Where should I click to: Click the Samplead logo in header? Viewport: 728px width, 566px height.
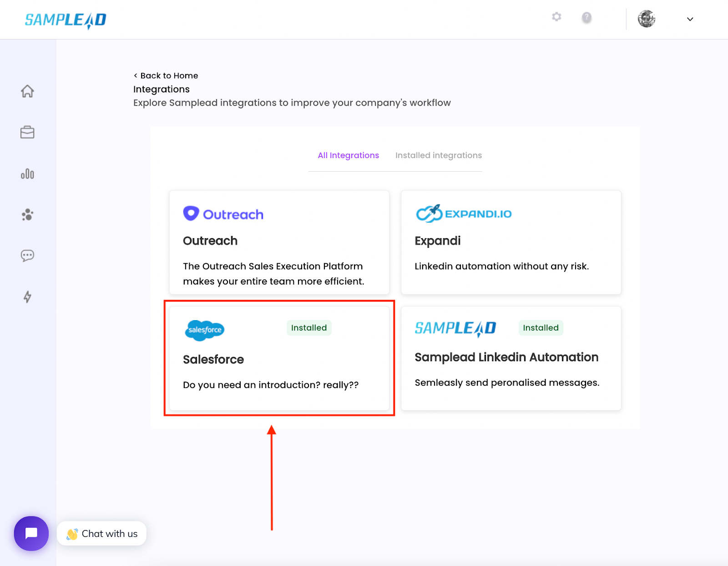pos(66,20)
